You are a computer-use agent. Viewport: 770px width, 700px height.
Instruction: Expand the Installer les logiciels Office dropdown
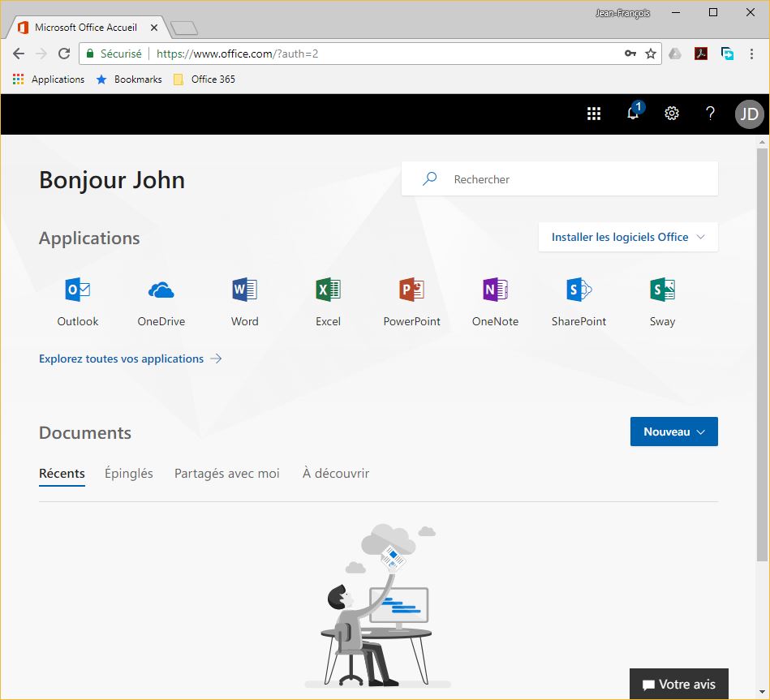(x=628, y=238)
